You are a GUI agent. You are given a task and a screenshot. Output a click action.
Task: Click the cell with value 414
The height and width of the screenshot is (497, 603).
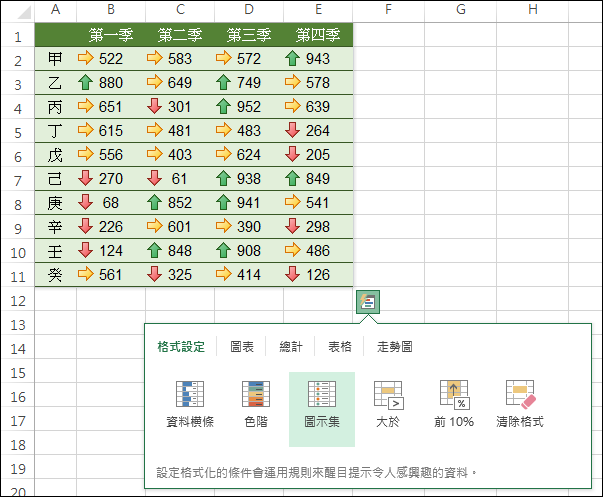[249, 275]
